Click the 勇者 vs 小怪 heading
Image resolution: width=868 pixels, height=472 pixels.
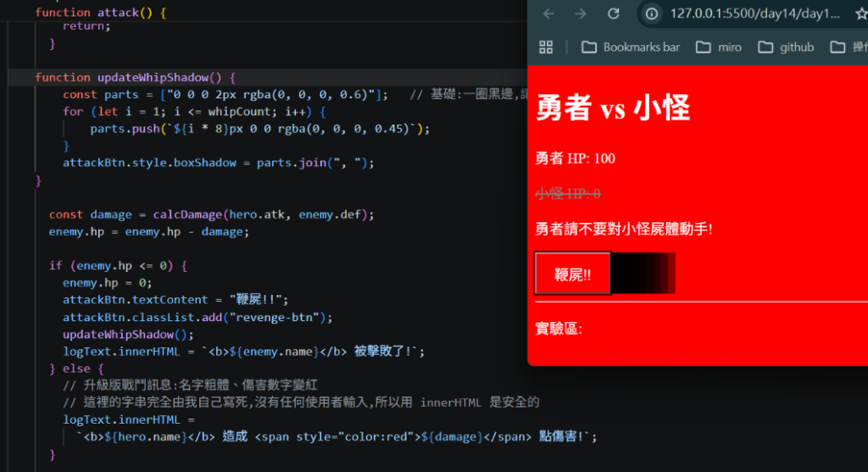click(614, 108)
